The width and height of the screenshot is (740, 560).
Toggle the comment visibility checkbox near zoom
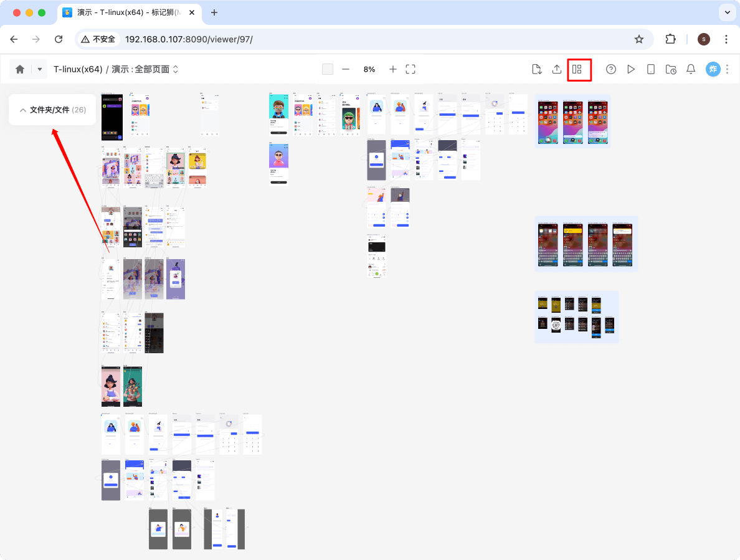point(327,69)
